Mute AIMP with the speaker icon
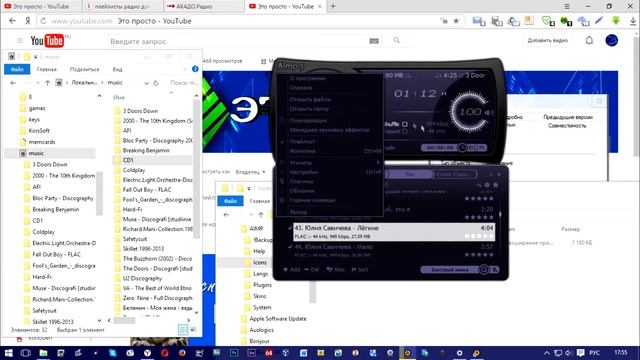640x360 pixels. pos(489,112)
